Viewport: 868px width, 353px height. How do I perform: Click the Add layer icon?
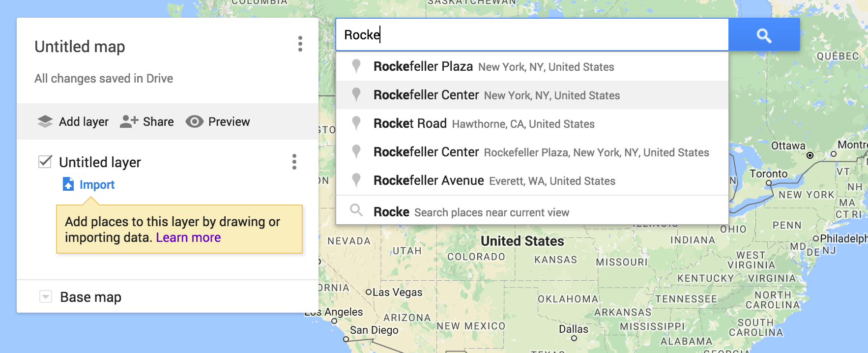tap(45, 121)
